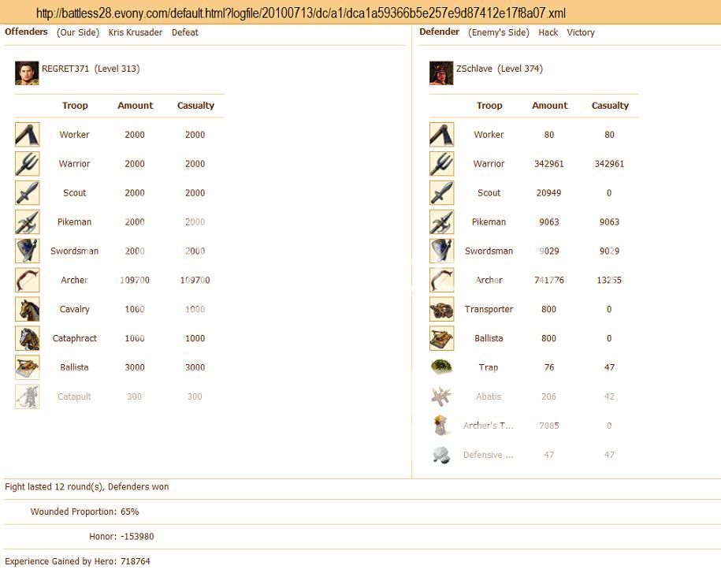Select the attacker's Catapult icon
This screenshot has height=588, width=721.
27,396
